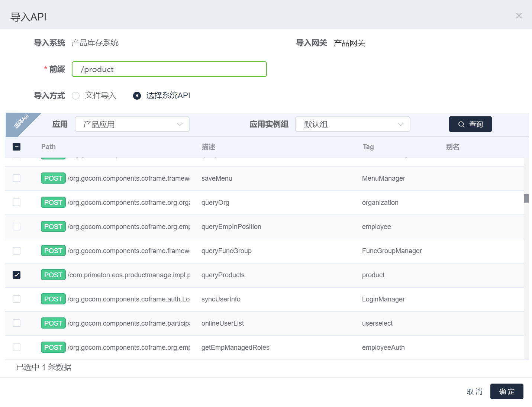
Task: Check the getEmpManagedRoles row checkbox
Action: point(17,348)
